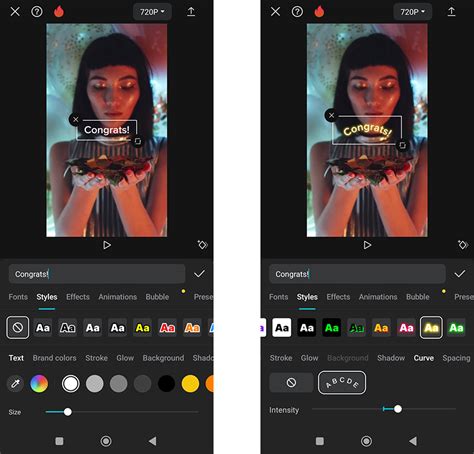The width and height of the screenshot is (474, 454).
Task: Switch to Fonts tab in left screen
Action: click(x=18, y=297)
